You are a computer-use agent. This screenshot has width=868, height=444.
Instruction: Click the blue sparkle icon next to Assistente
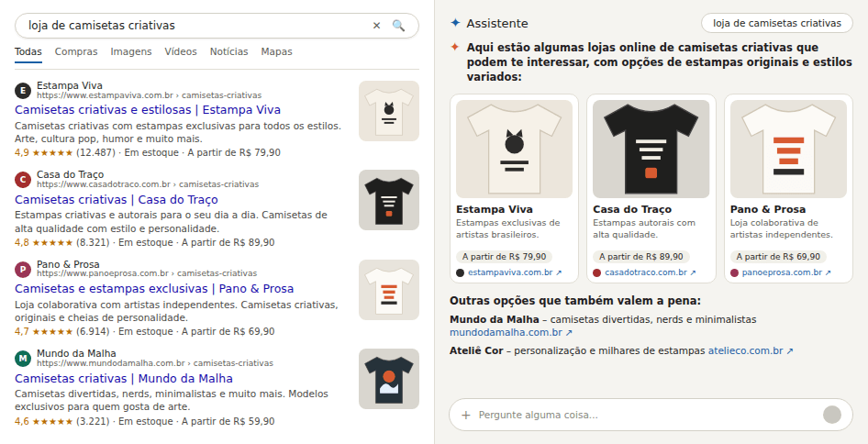[x=455, y=23]
